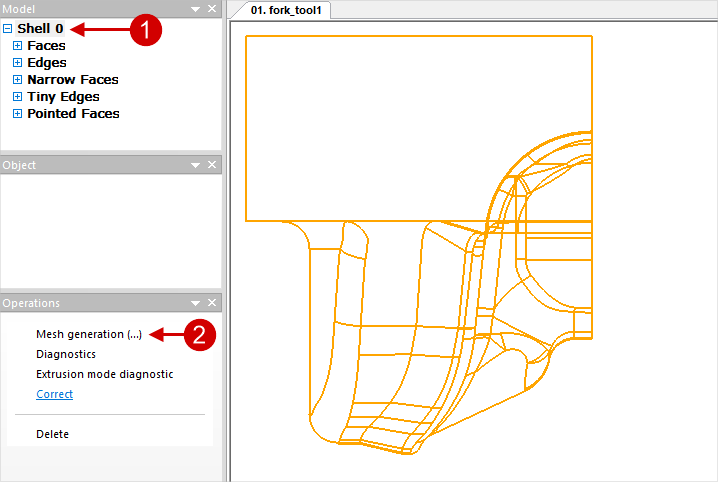The width and height of the screenshot is (718, 482).
Task: Select Shell 0 in model tree
Action: coord(40,29)
